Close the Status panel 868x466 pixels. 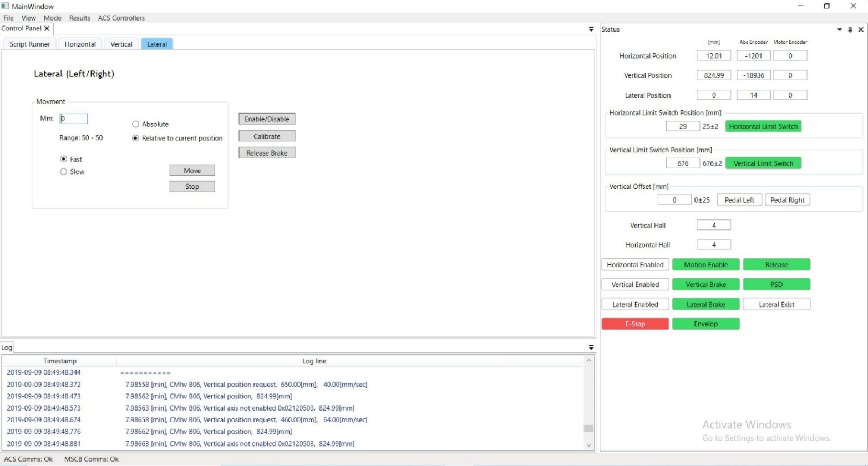861,30
